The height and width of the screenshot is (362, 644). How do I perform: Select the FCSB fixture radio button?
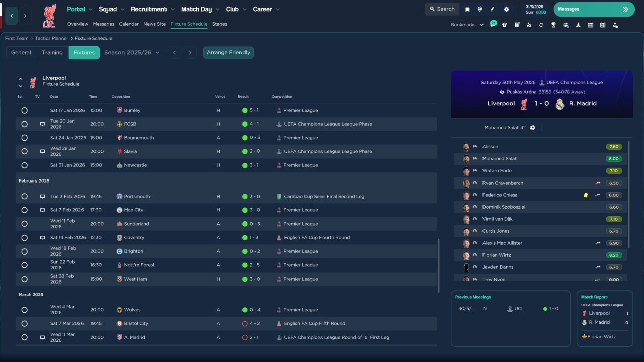pos(24,124)
